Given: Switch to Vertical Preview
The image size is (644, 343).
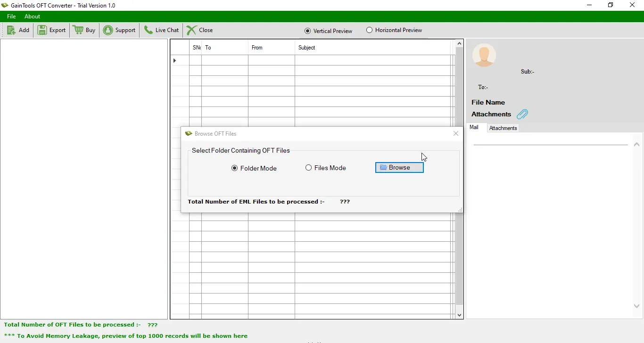Looking at the screenshot, I should pos(308,31).
